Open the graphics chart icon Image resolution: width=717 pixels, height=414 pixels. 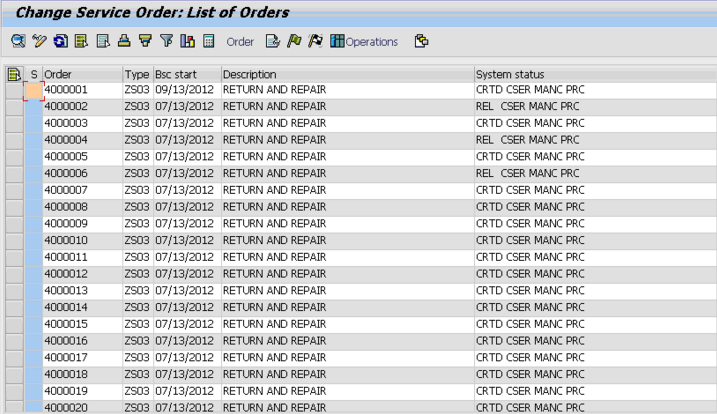pyautogui.click(x=187, y=41)
